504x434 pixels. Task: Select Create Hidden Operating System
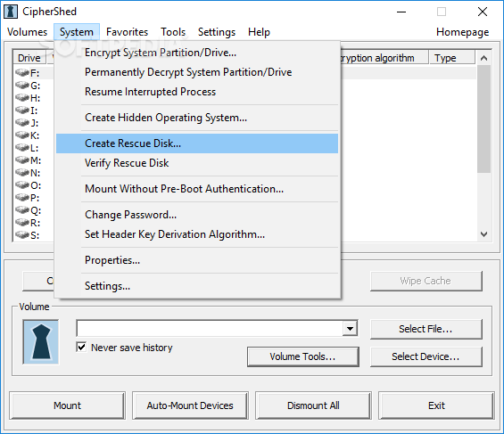197,118
